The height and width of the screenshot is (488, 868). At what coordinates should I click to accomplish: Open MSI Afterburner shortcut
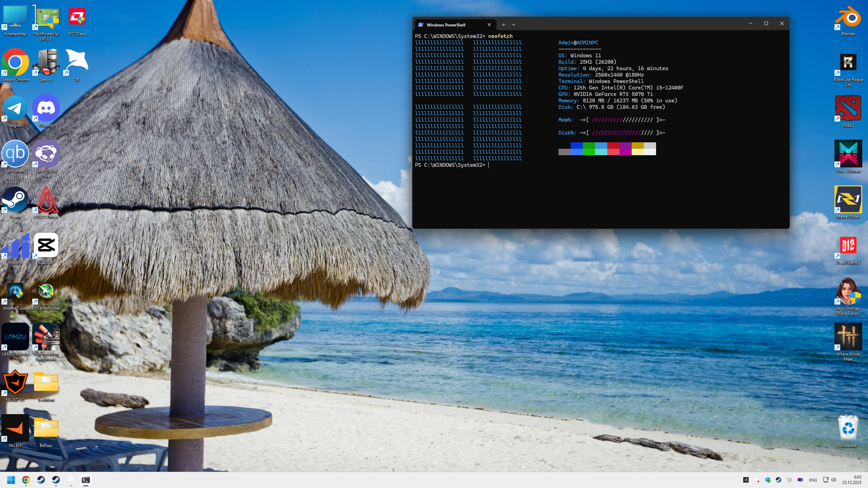pos(46,291)
